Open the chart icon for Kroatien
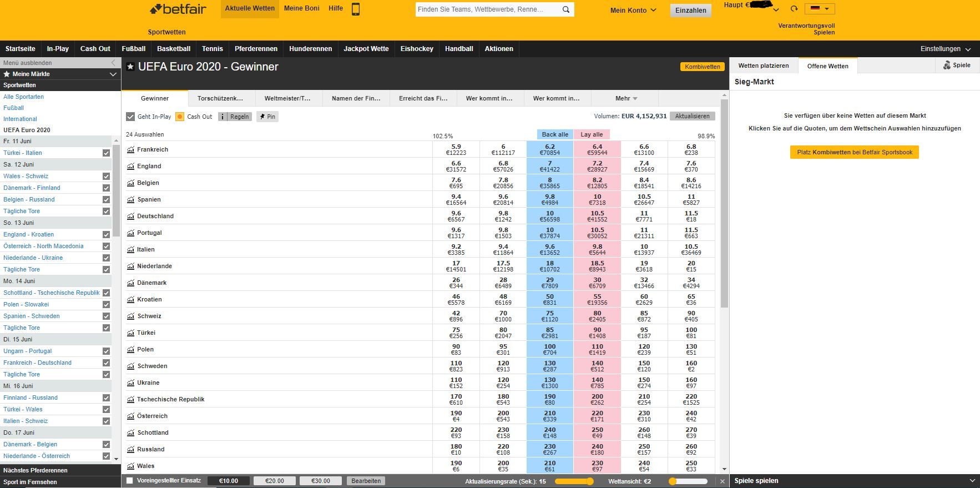Viewport: 980px width, 488px height. tap(131, 299)
